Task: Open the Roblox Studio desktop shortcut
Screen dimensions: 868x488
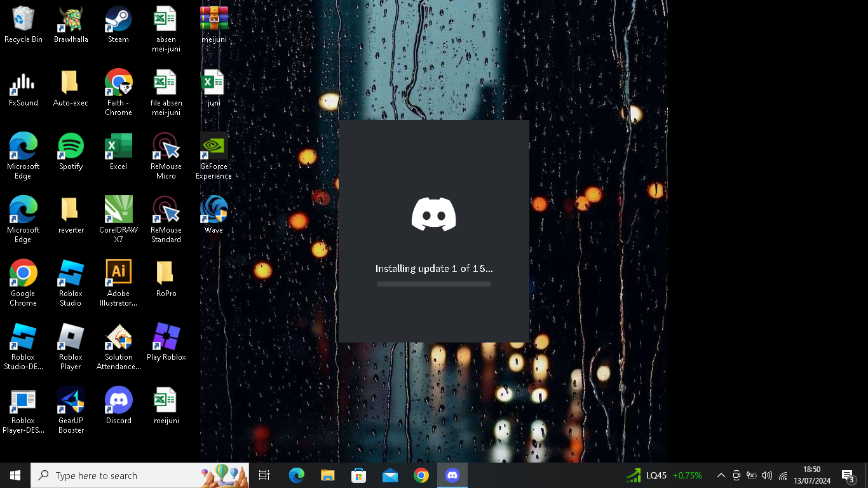Action: 71,284
